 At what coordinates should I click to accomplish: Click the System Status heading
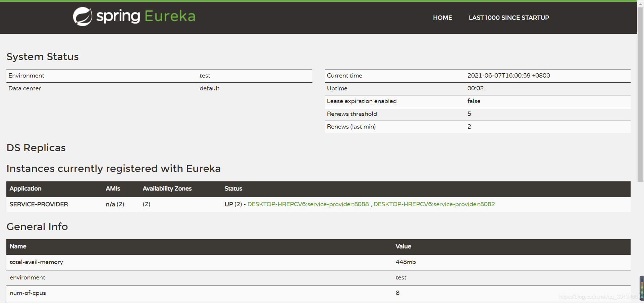click(x=43, y=57)
